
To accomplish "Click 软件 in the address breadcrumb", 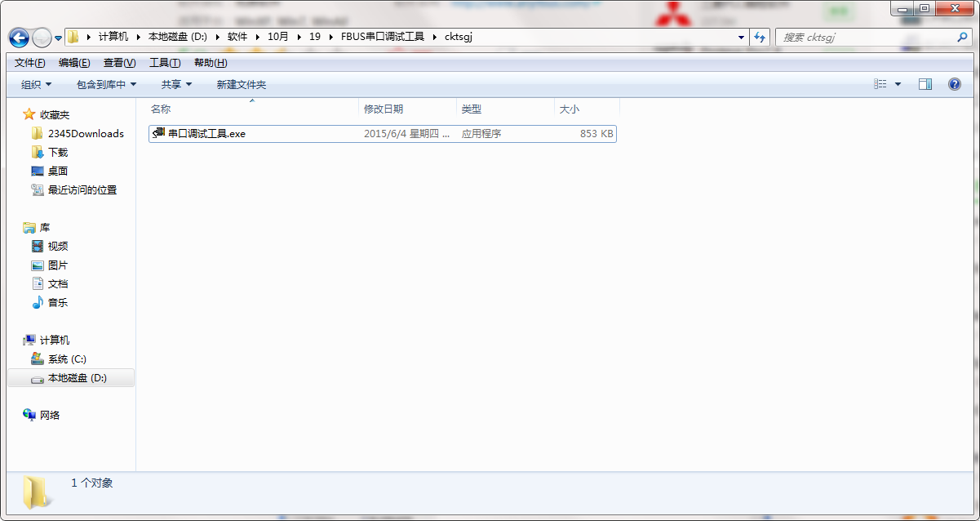I will (237, 37).
